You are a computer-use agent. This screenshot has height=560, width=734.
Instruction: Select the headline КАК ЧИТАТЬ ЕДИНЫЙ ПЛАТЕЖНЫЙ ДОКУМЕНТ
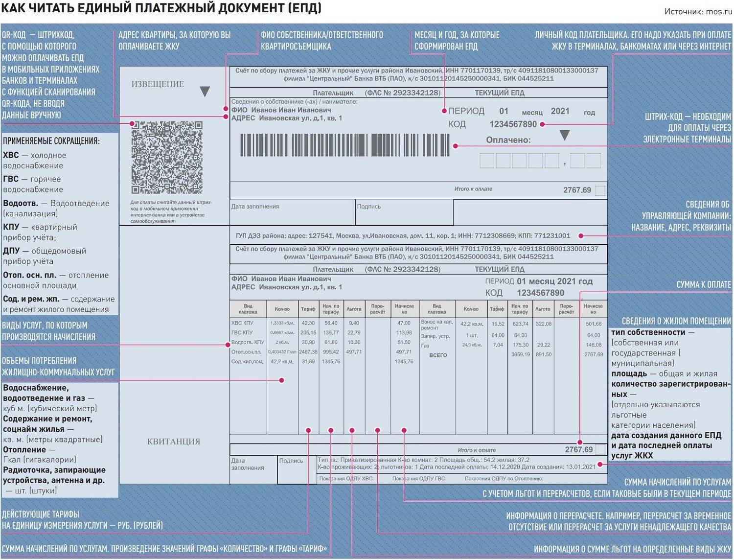[161, 8]
